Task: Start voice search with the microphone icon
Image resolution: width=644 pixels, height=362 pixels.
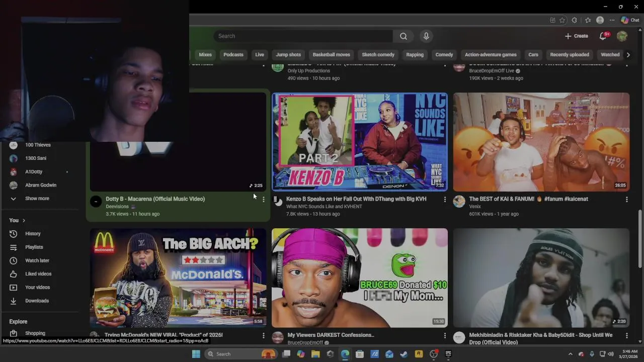Action: click(426, 36)
